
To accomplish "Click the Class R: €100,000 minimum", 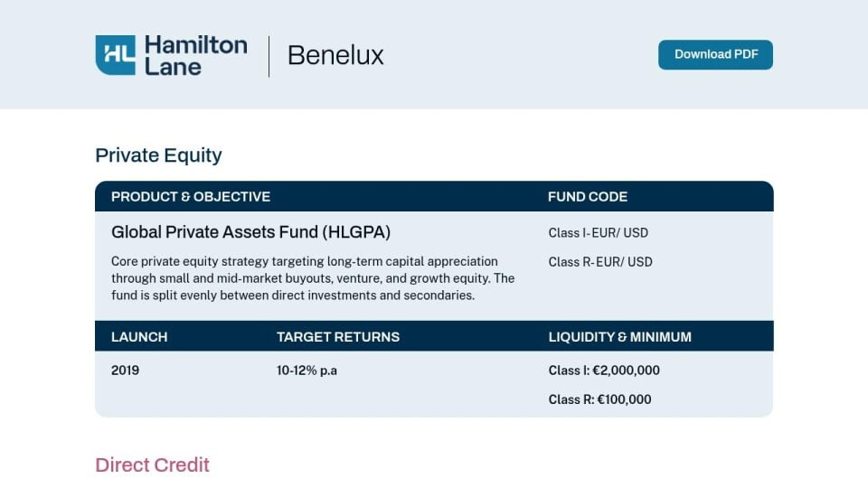I will 599,399.
